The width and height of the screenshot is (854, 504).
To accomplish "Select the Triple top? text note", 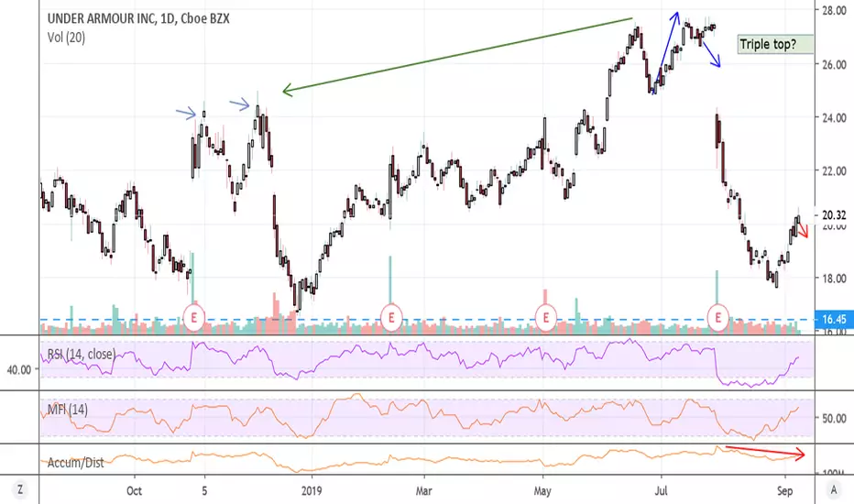I will [x=775, y=44].
